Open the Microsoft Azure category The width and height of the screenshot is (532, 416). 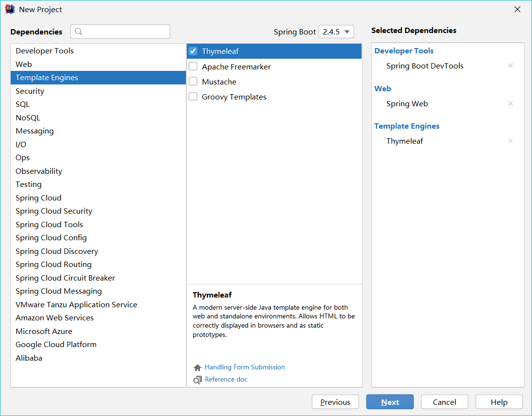(x=99, y=331)
